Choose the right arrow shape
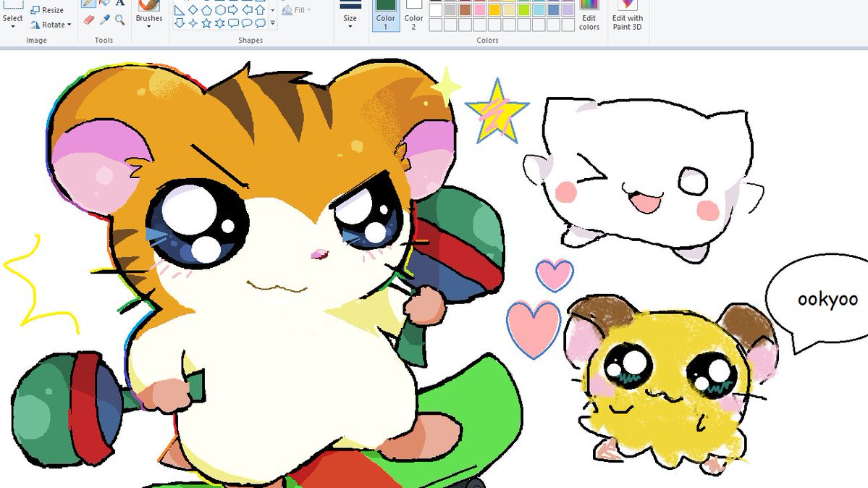Screen dimensions: 868x488 click(x=233, y=10)
